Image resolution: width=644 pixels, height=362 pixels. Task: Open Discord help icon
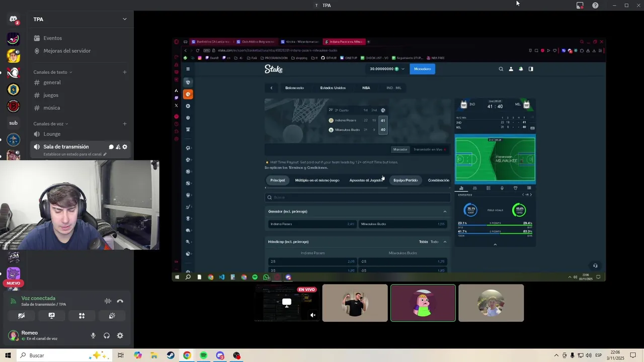[595, 5]
